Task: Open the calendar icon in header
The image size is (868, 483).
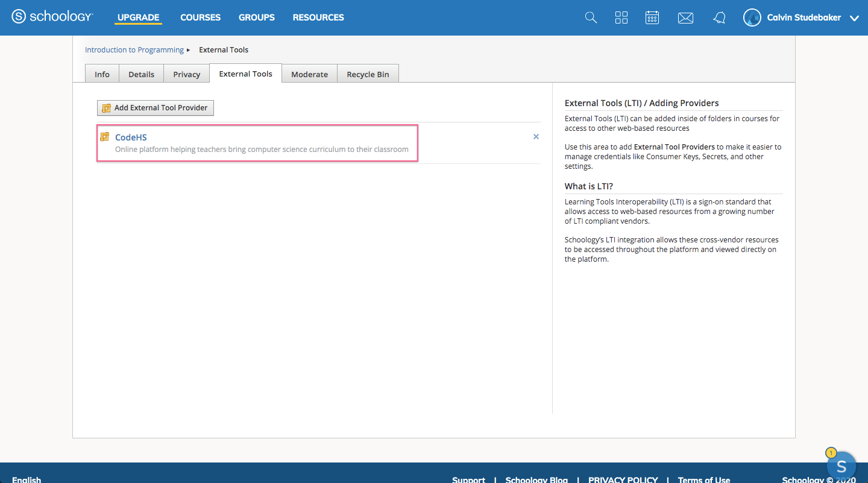Action: (652, 17)
